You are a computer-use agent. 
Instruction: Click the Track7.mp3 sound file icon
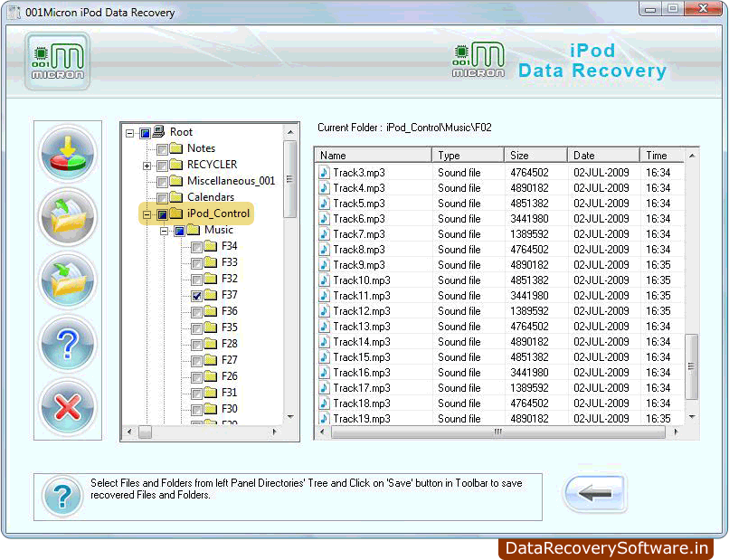(x=324, y=234)
